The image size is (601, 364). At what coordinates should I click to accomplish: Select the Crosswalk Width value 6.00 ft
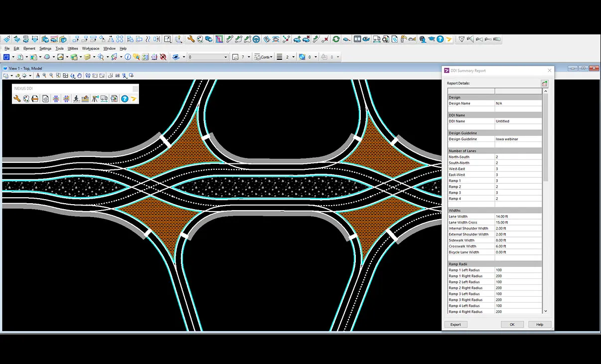point(518,246)
